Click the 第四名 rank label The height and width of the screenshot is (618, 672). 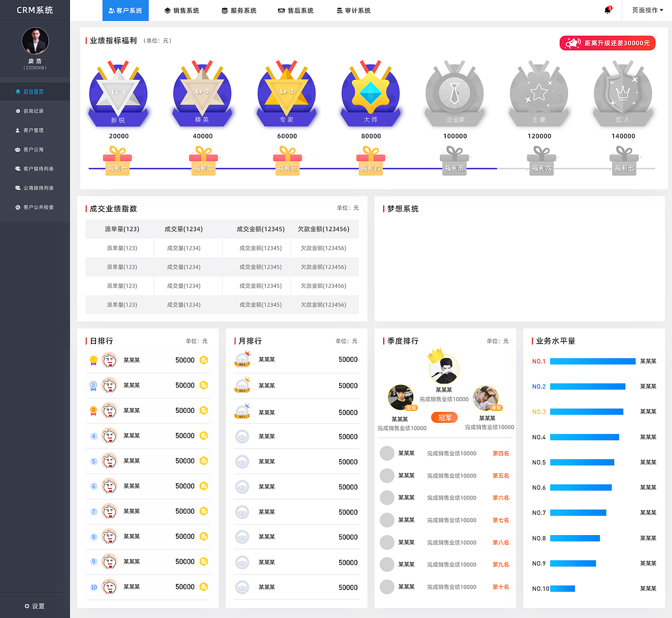[501, 453]
